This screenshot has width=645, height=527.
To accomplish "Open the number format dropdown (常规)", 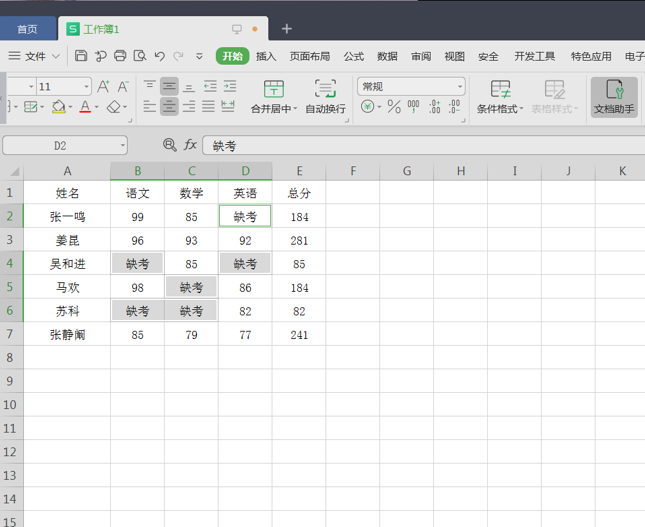I will [x=460, y=86].
